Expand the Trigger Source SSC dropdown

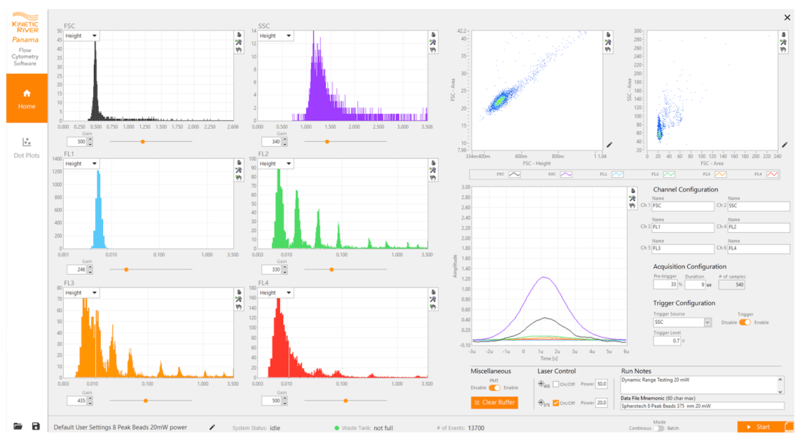pyautogui.click(x=708, y=322)
